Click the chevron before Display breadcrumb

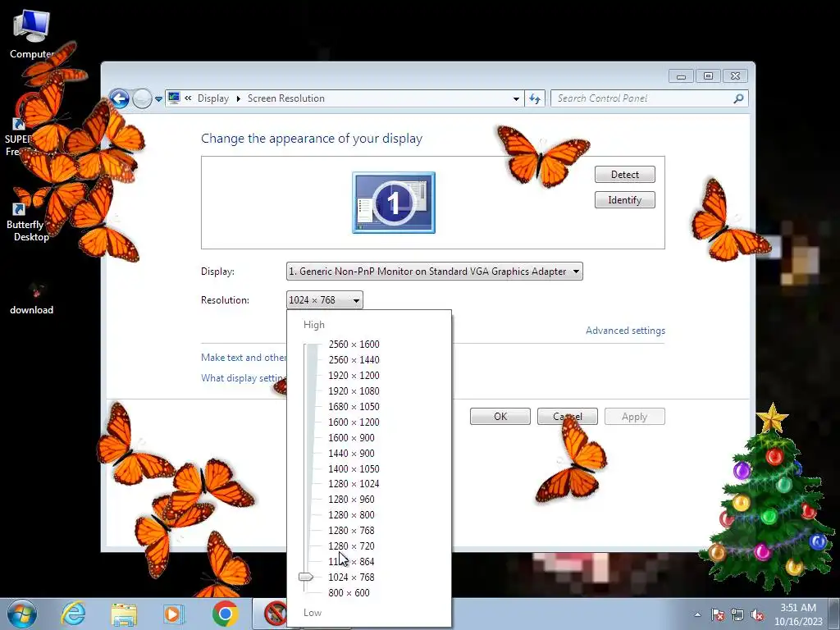tap(188, 98)
